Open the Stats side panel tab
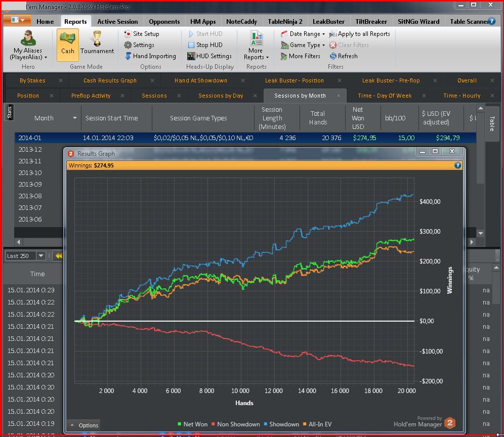This screenshot has height=437, width=504. (x=9, y=112)
